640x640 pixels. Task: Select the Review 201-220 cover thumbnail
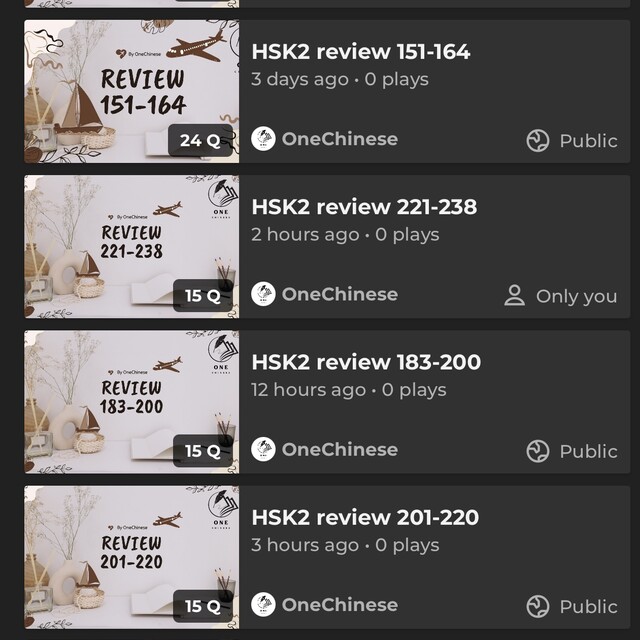coord(132,557)
